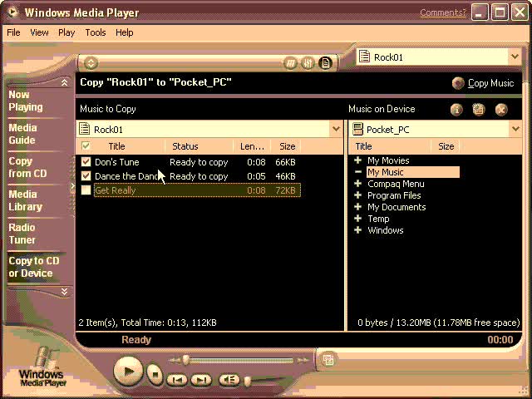Open the Music to Copy Rock01 dropdown
This screenshot has height=399, width=532.
coord(336,129)
